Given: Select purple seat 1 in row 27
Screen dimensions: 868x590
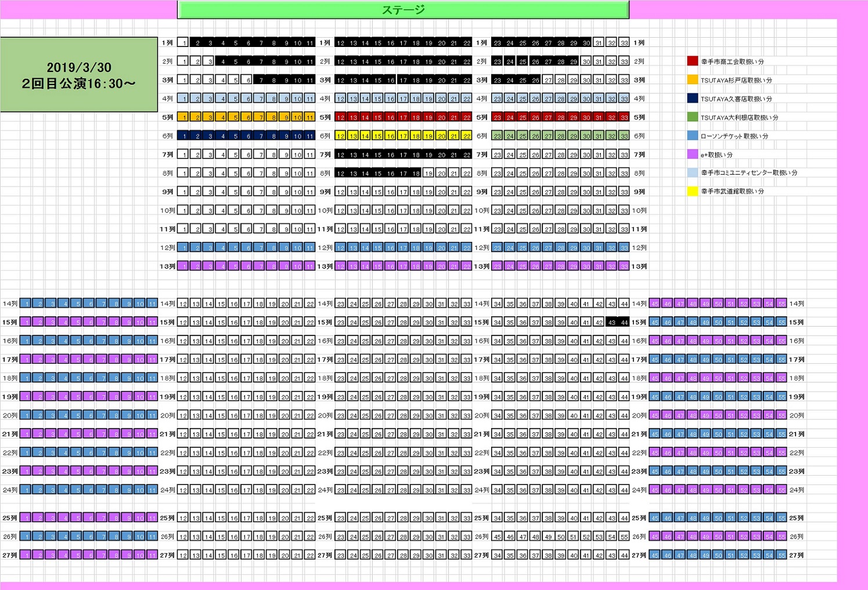Looking at the screenshot, I should point(26,555).
